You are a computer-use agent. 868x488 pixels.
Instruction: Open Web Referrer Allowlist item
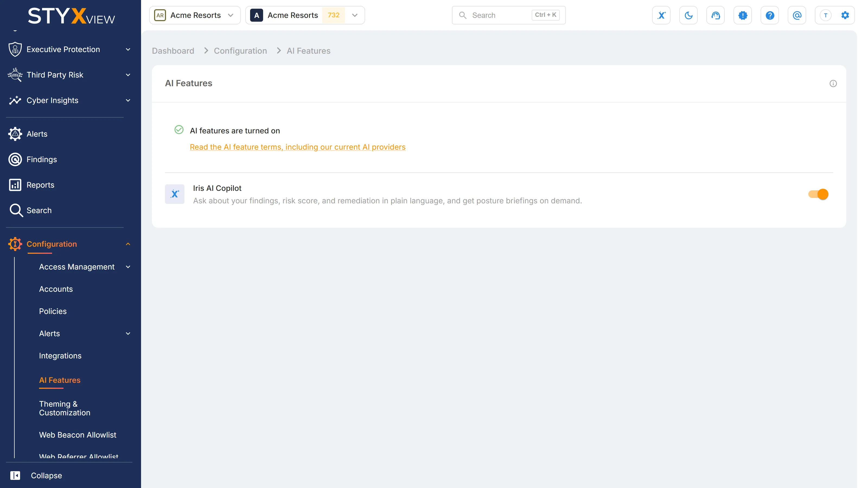tap(78, 456)
